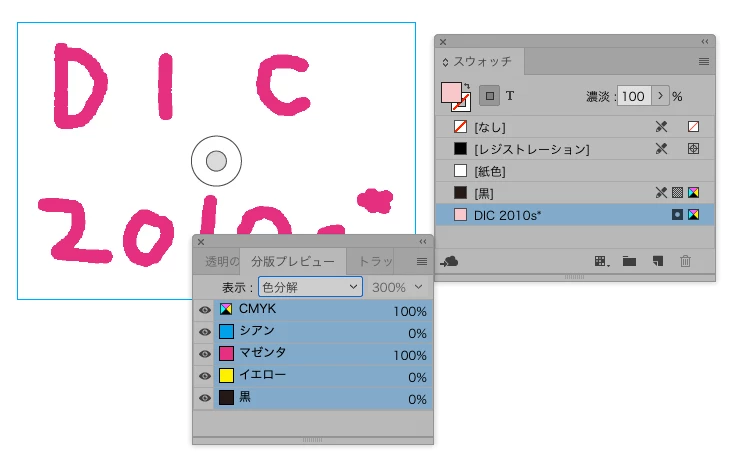Click the none icon on [なし] row
The height and width of the screenshot is (467, 742).
click(x=693, y=126)
